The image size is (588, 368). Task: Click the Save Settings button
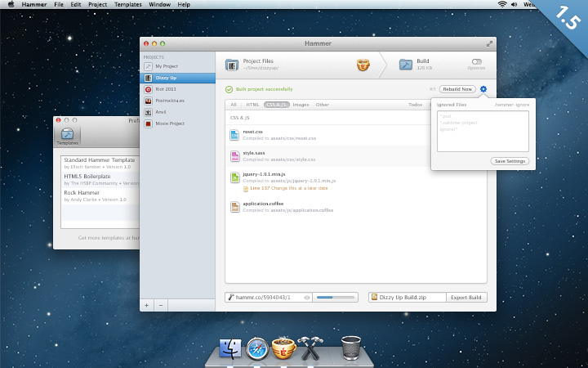pos(510,161)
